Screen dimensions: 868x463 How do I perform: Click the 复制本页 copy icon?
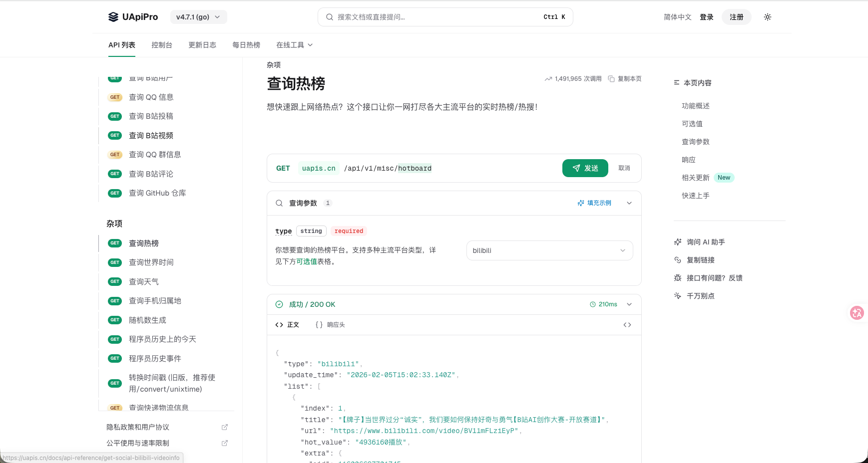tap(611, 79)
